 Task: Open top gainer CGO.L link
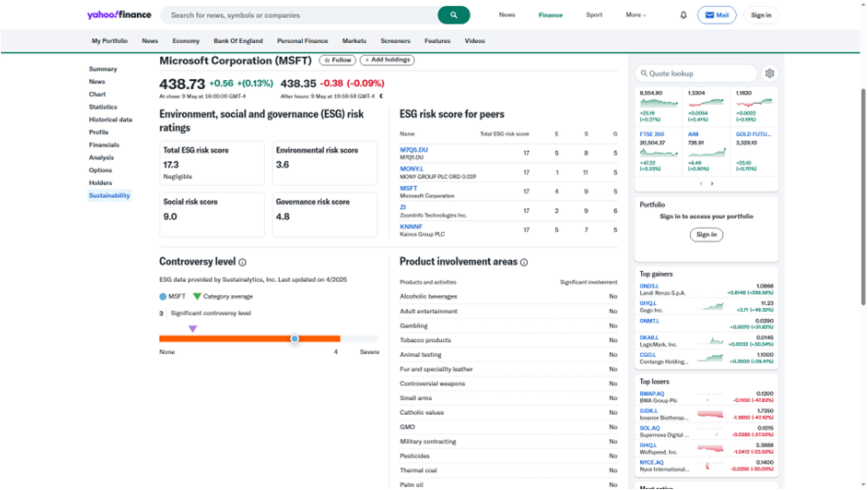tap(648, 355)
